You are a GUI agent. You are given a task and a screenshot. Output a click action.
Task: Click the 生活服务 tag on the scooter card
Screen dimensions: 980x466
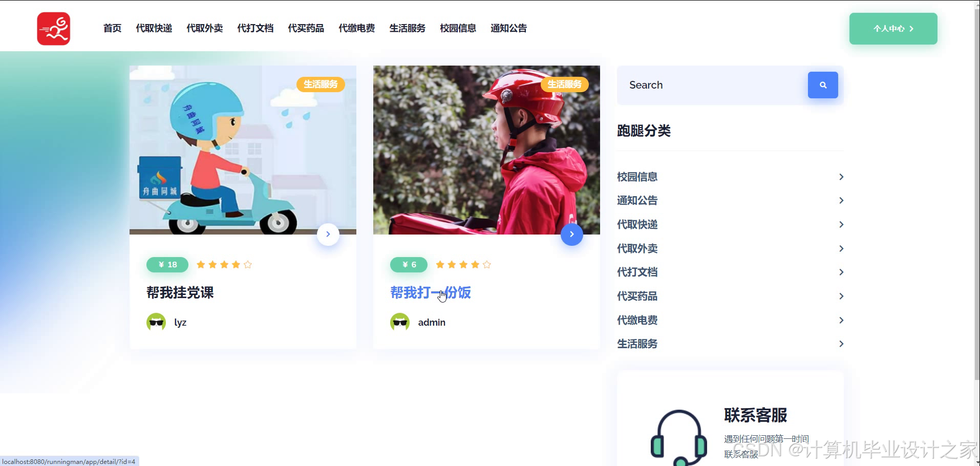(321, 84)
